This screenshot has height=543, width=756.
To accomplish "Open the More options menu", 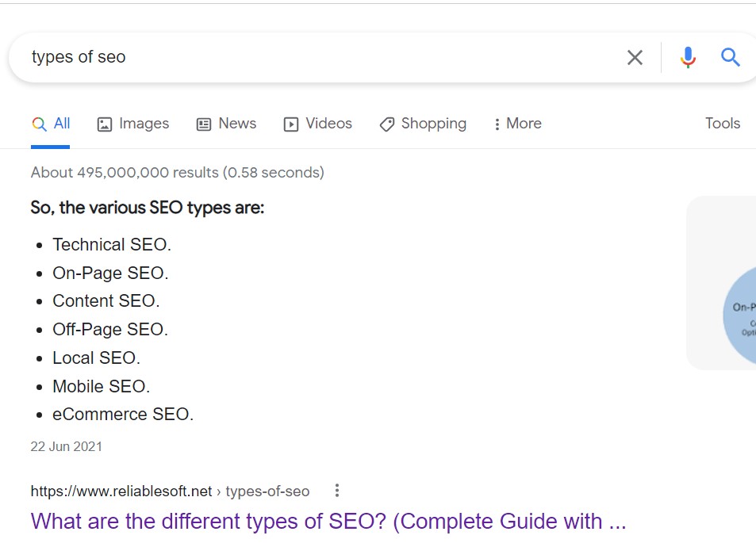I will [x=516, y=124].
